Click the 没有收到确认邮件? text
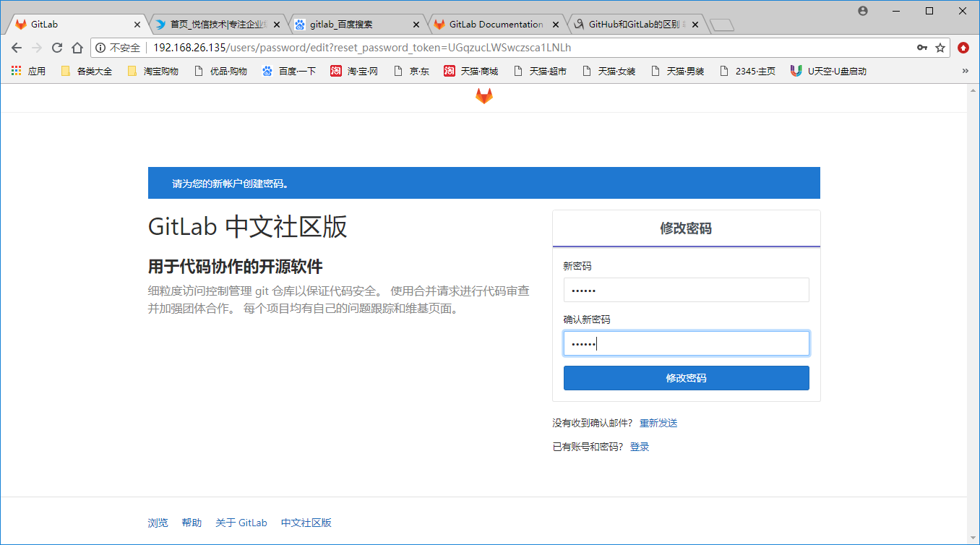 [593, 423]
